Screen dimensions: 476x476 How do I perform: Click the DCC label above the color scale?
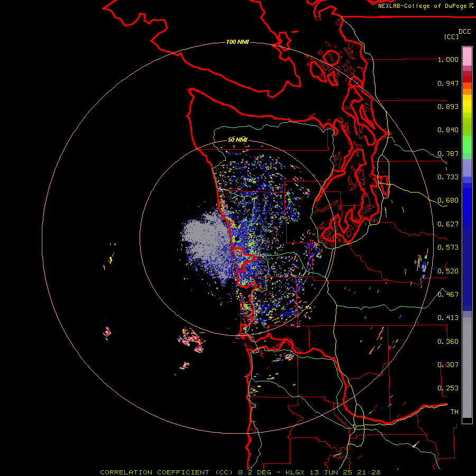464,32
